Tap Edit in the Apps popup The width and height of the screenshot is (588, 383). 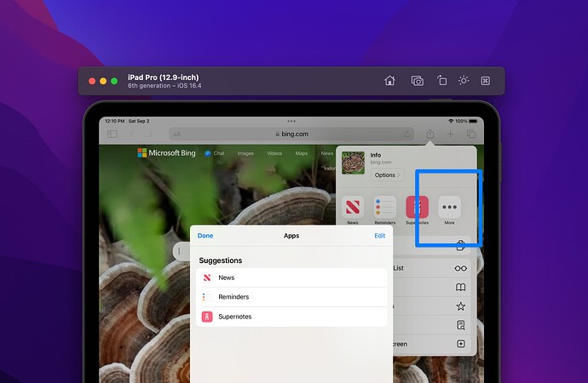(379, 236)
